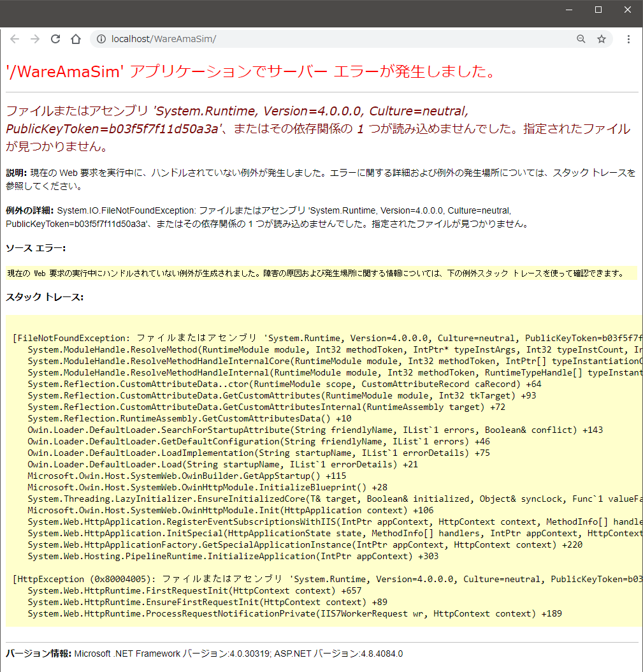Click 'OwinHttpModule.InitializeBlueprint() +28' line
The image size is (643, 672).
point(207,487)
